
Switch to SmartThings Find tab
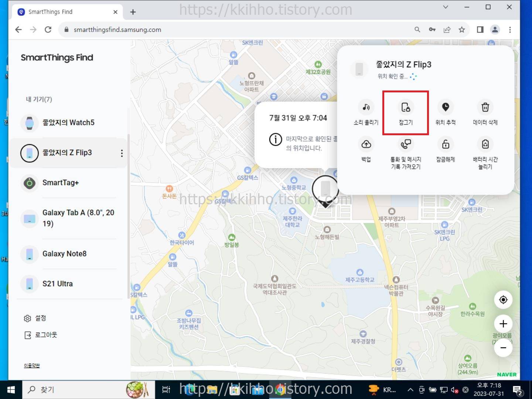pyautogui.click(x=66, y=12)
